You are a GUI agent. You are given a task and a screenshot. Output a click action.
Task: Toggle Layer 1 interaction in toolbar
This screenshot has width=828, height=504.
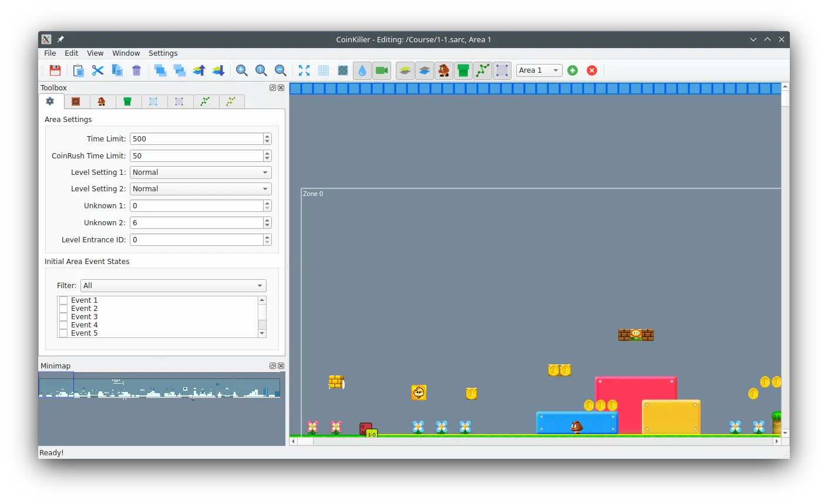pos(405,70)
